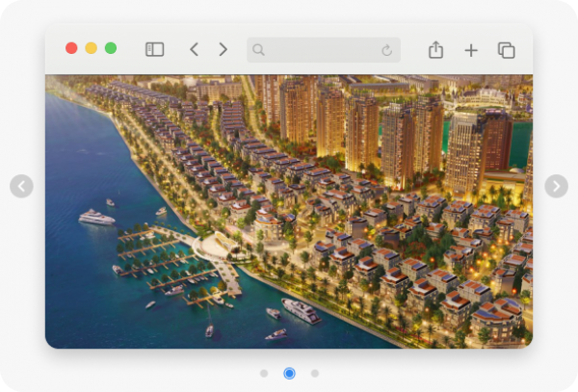Screen dimensions: 578x392
Task: Open the Share sheet
Action: pyautogui.click(x=435, y=50)
